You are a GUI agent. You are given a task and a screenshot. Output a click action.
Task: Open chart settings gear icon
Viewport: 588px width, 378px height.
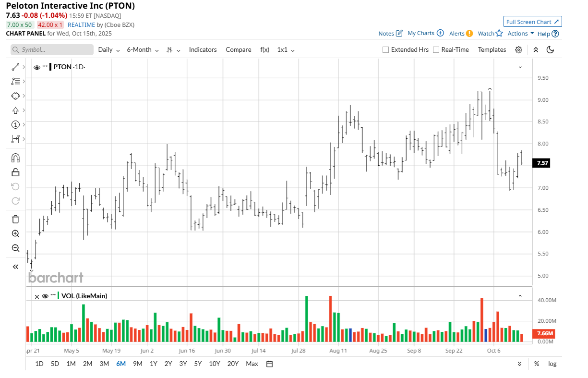tap(518, 49)
